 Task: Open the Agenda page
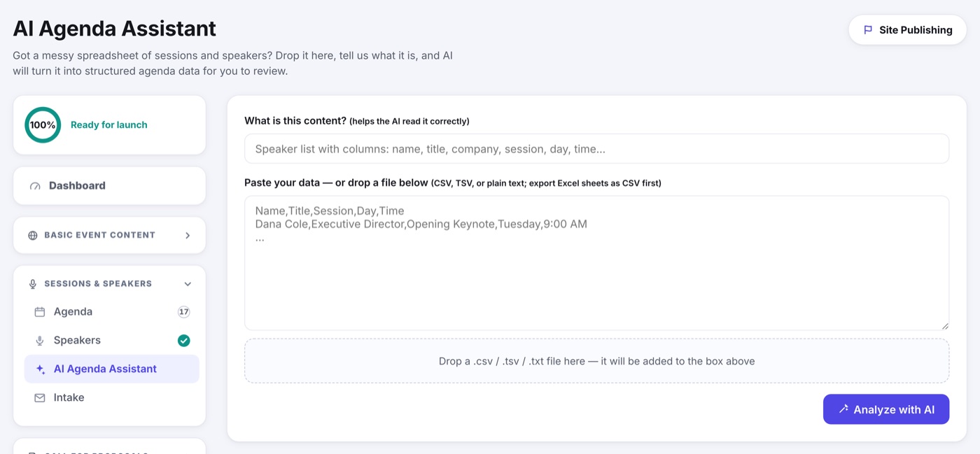(x=112, y=312)
